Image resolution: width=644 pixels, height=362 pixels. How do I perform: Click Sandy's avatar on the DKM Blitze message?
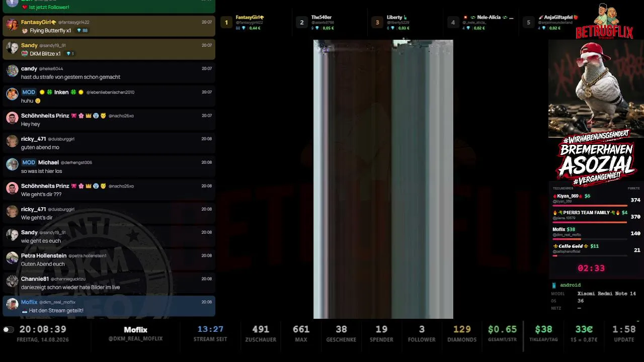tap(13, 47)
